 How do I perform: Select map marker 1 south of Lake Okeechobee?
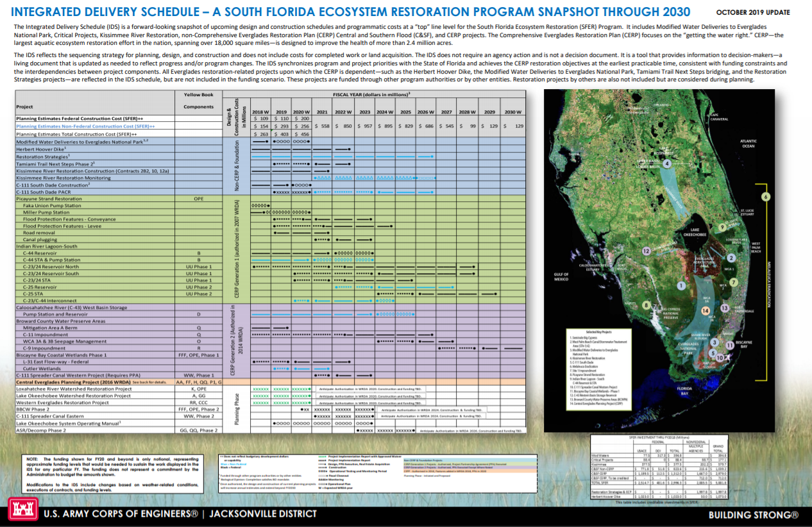tap(681, 285)
